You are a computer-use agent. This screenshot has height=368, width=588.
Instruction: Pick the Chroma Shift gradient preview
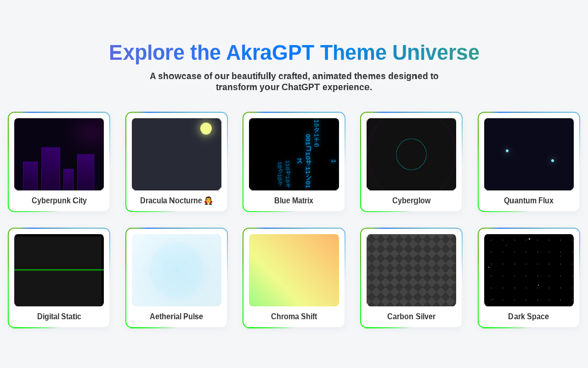coord(294,270)
